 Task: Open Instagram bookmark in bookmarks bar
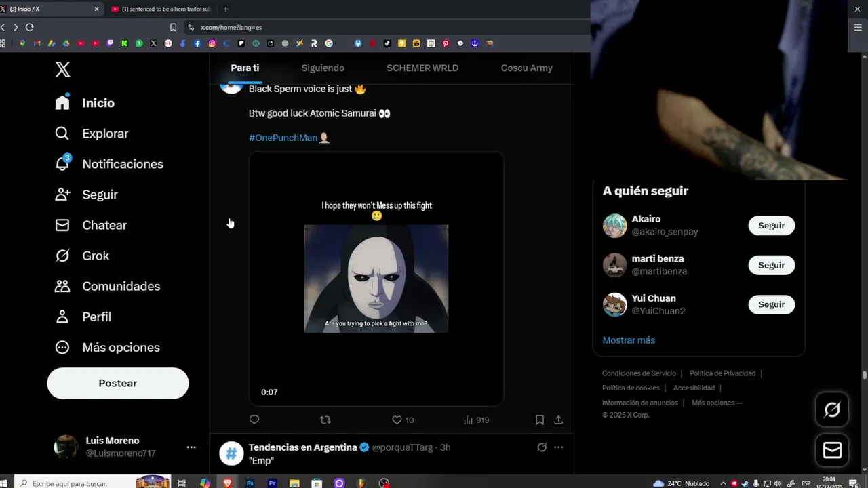(x=212, y=43)
